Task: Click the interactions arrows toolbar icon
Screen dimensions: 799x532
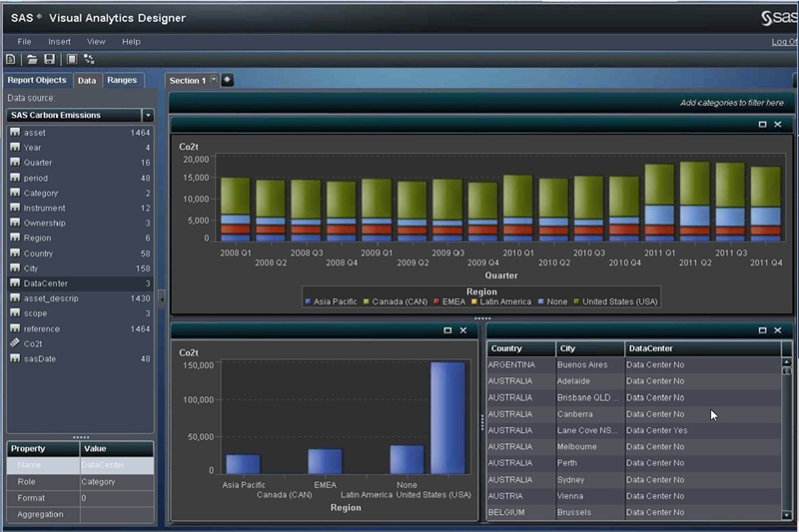Action: click(89, 59)
